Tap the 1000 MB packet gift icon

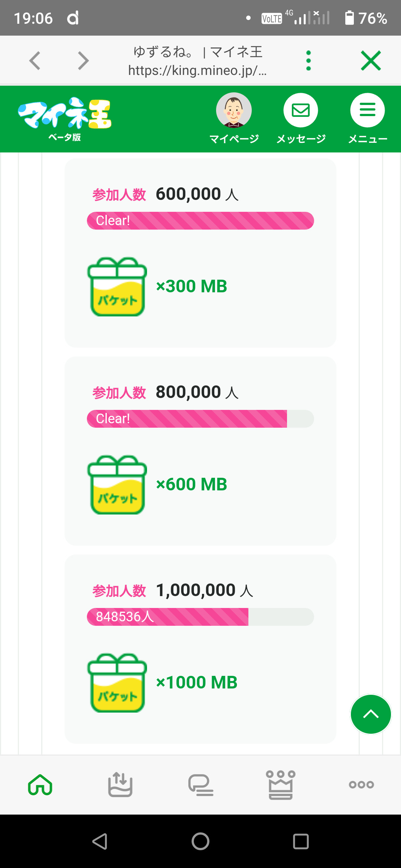tap(117, 683)
